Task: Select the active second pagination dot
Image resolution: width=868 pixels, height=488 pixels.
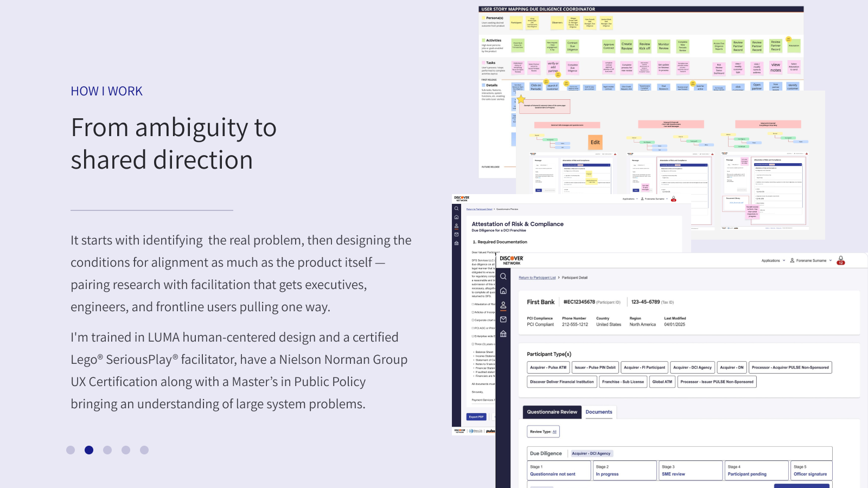Action: 89,450
